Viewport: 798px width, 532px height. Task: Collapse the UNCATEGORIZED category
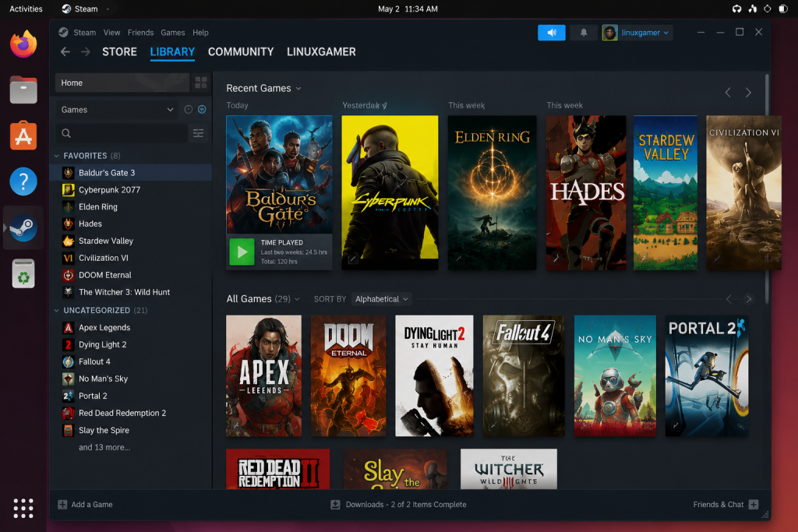click(x=56, y=310)
